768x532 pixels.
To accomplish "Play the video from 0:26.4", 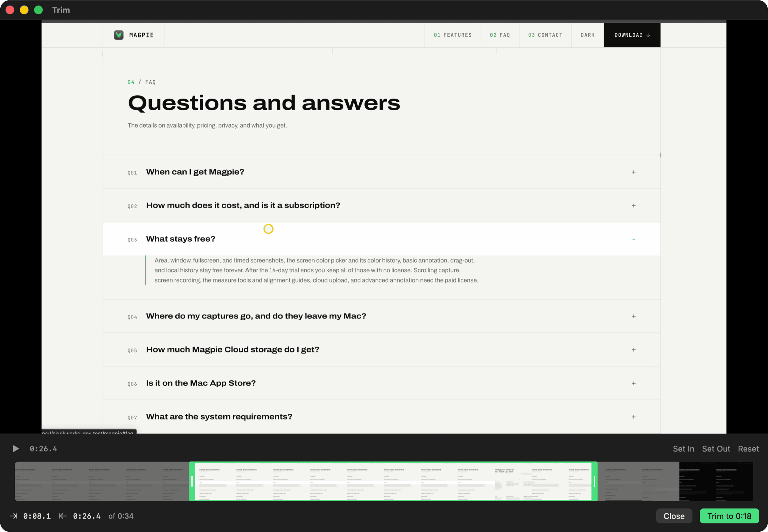I will tap(15, 449).
